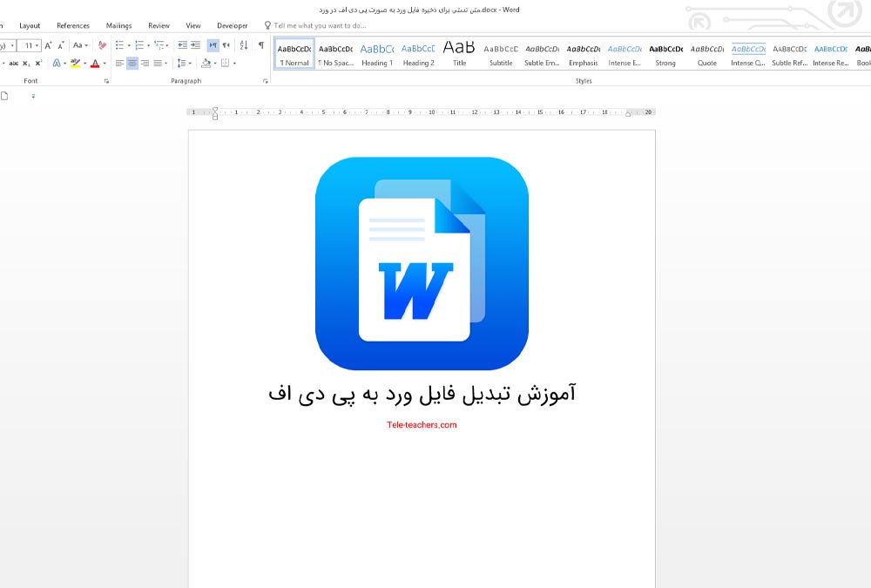
Task: Click the Tell me what you want search box
Action: point(315,25)
